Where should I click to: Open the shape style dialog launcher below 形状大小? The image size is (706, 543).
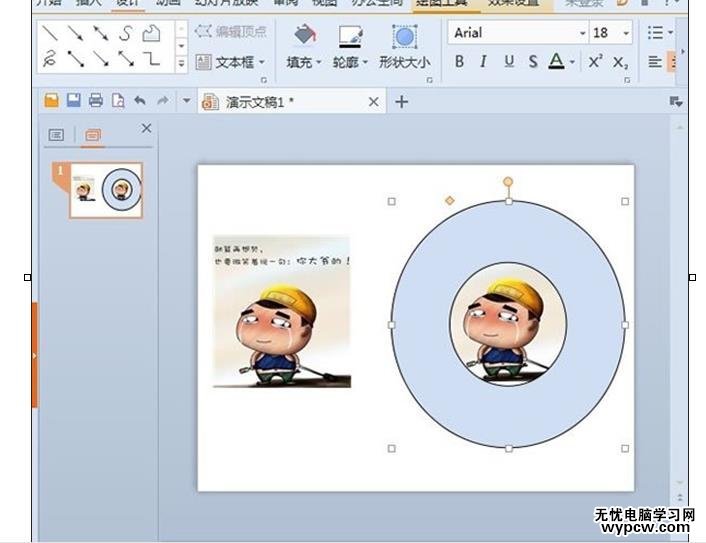click(430, 80)
